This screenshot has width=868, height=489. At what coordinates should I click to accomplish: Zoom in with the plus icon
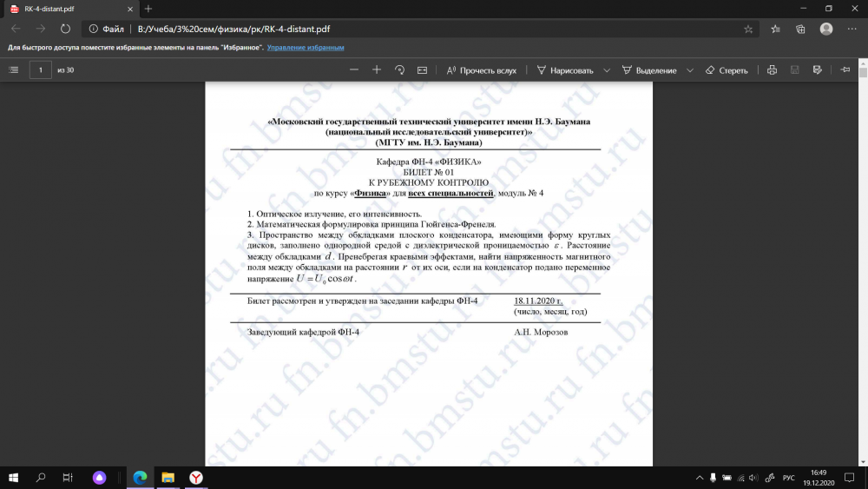(x=377, y=69)
